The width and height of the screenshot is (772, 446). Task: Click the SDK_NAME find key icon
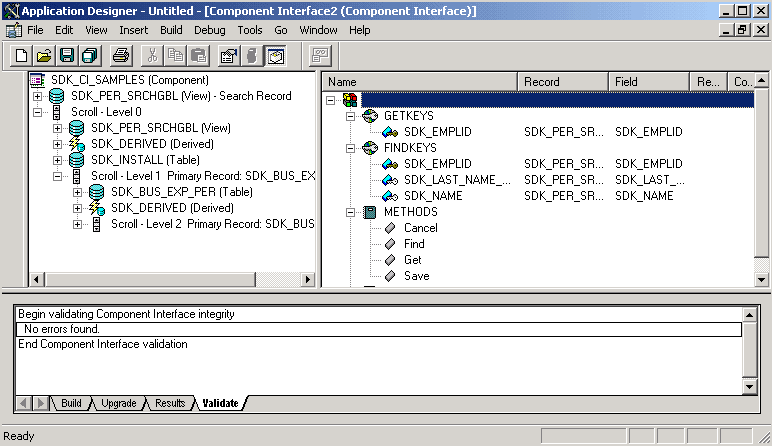[x=390, y=196]
